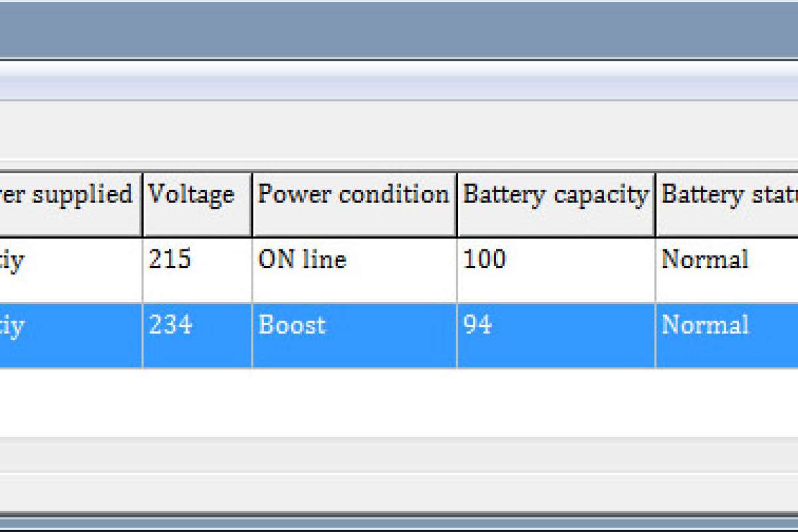The height and width of the screenshot is (532, 798).
Task: Click Normal status in the highlighted row
Action: 705,325
